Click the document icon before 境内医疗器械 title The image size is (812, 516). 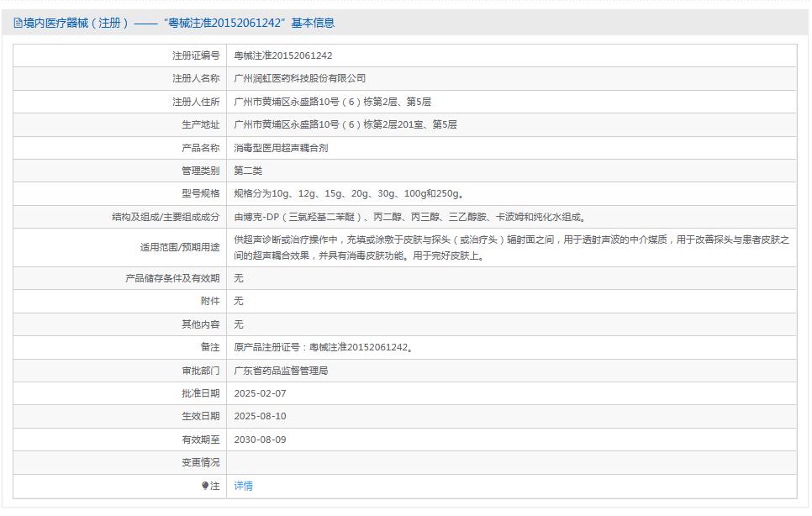point(18,24)
